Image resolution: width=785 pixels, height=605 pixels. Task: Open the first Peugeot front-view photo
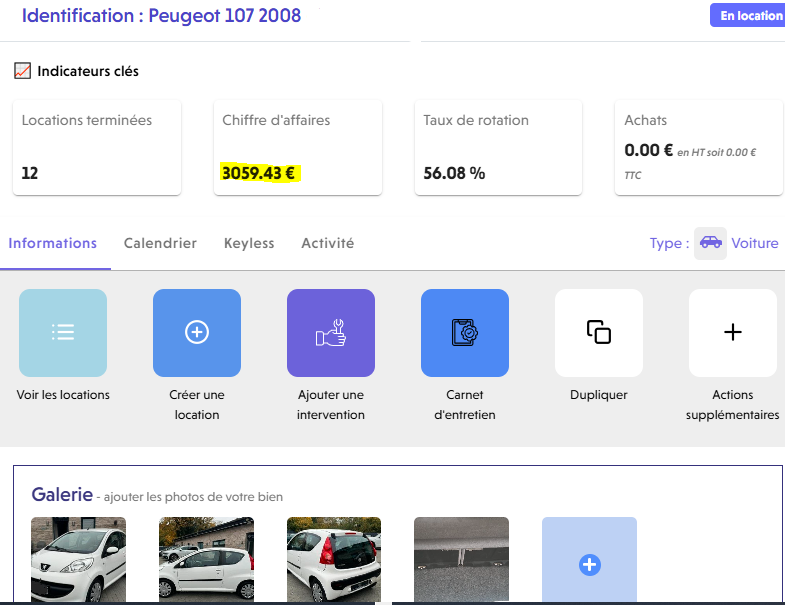tap(78, 560)
